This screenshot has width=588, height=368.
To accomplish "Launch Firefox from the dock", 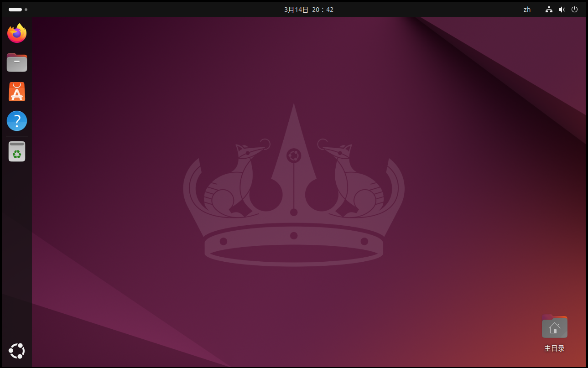I will (x=17, y=33).
